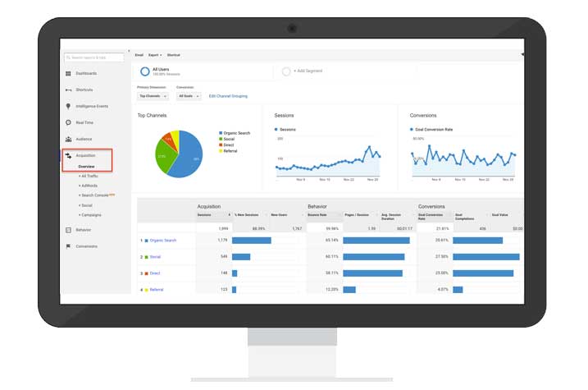Click the Email button in toolbar
This screenshot has width=588, height=390.
click(139, 55)
